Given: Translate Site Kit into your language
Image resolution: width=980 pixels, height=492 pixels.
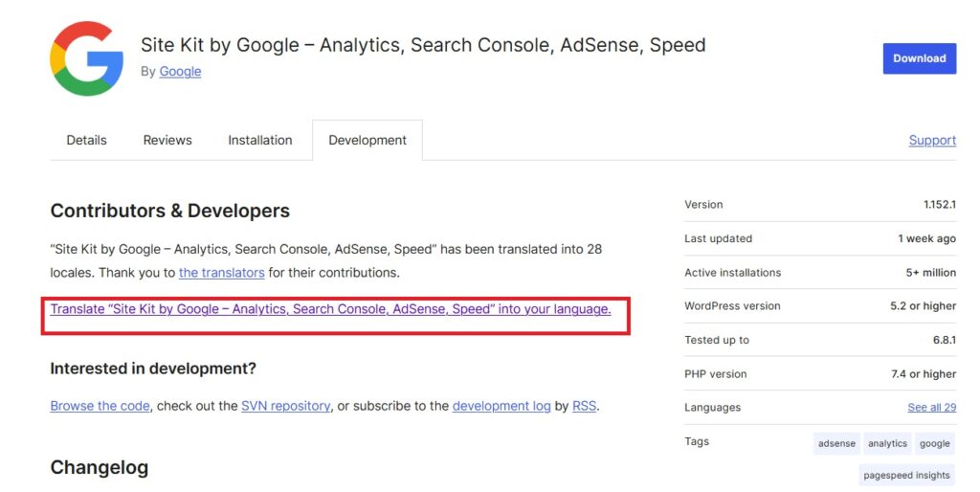Looking at the screenshot, I should [x=330, y=309].
